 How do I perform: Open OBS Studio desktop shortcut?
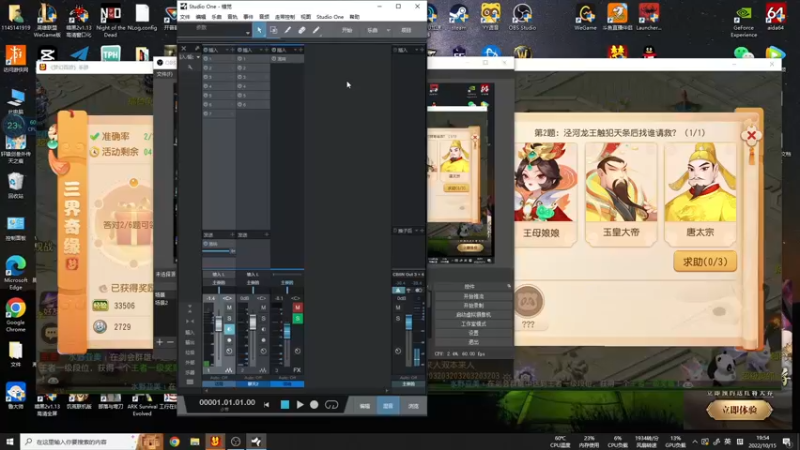[x=522, y=17]
